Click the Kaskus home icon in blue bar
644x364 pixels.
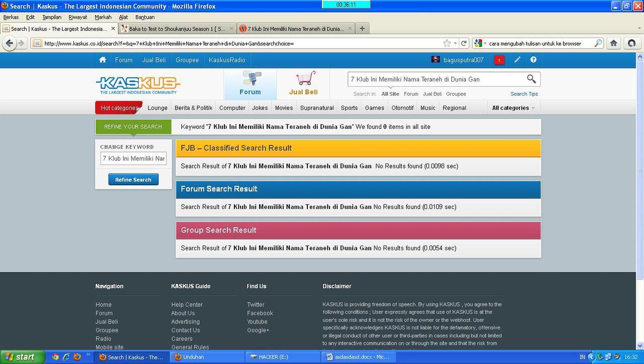coord(103,60)
